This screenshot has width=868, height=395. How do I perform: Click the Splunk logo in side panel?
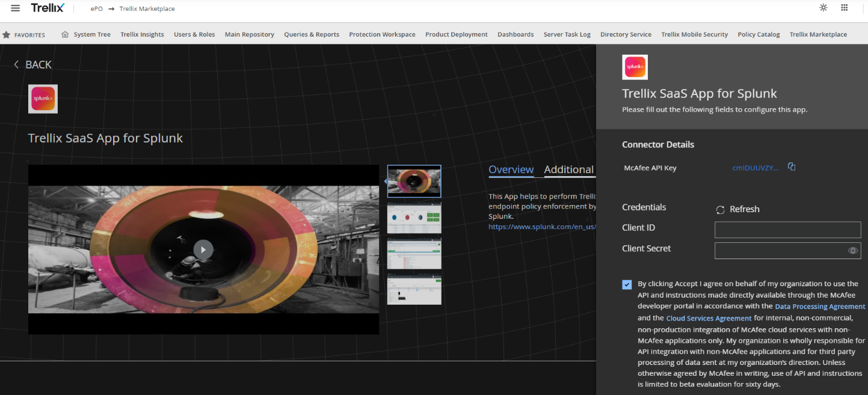click(x=635, y=67)
